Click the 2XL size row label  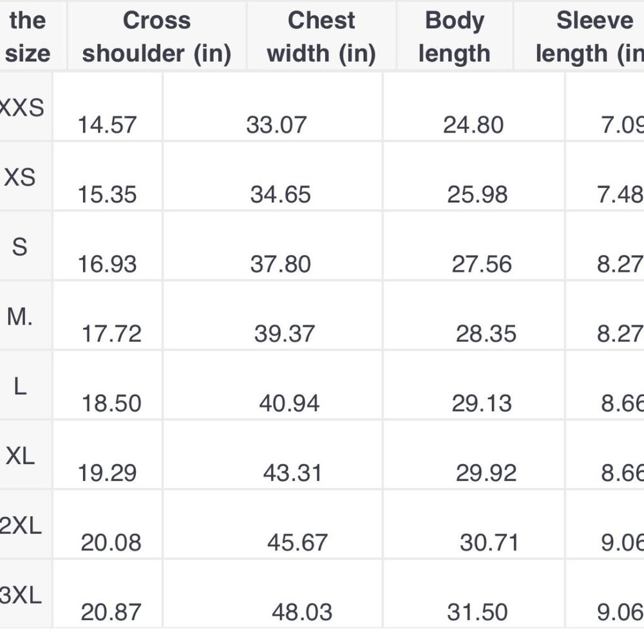(21, 526)
